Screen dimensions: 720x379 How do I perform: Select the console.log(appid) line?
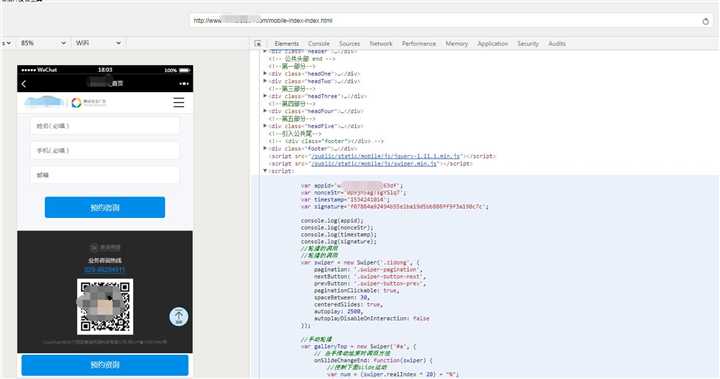tap(332, 221)
